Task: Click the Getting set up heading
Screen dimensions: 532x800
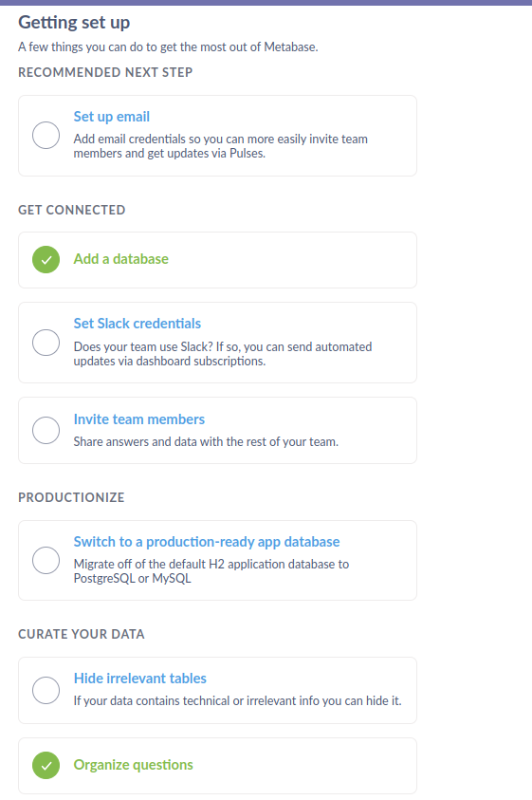Action: (x=74, y=23)
